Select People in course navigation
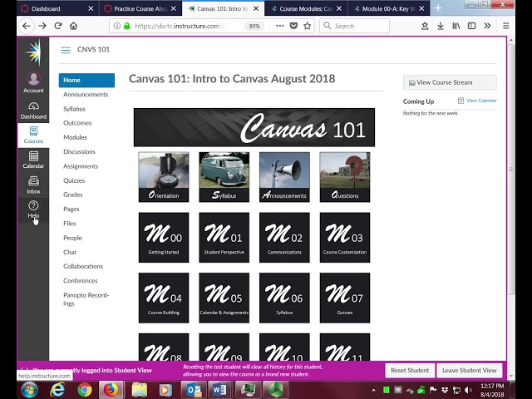Image resolution: width=532 pixels, height=399 pixels. tap(72, 238)
